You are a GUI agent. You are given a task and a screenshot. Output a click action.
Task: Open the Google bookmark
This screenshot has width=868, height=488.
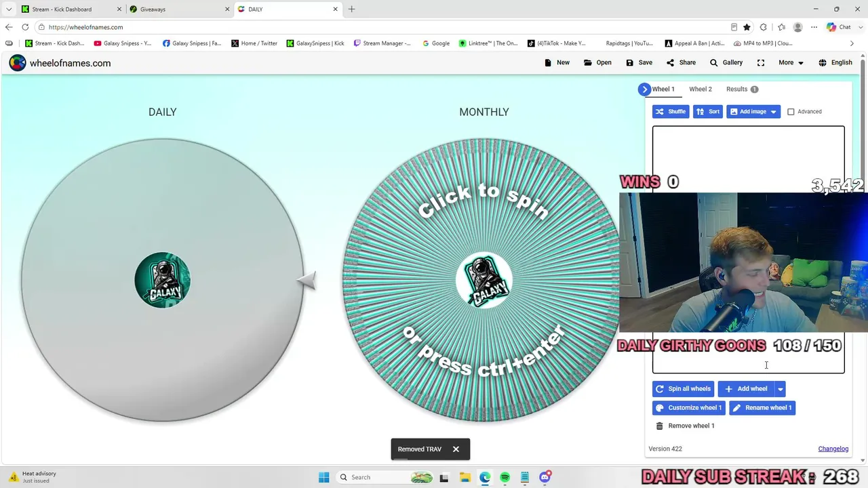[x=436, y=43]
